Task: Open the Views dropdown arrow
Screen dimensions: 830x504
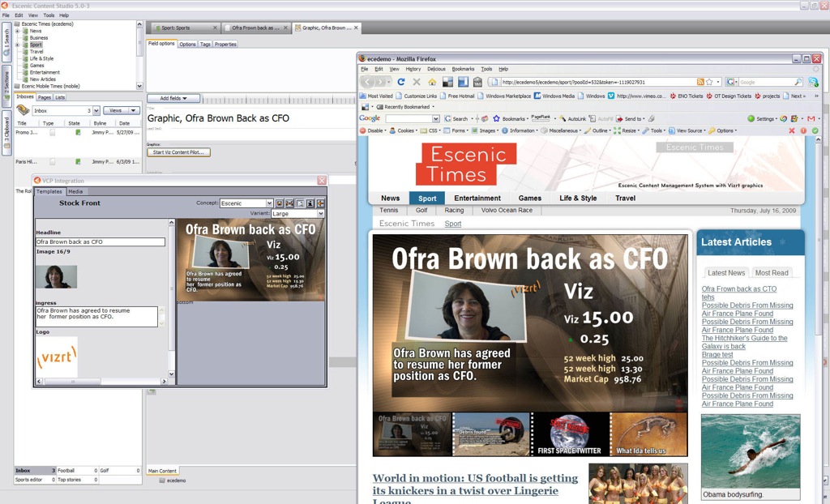Action: tap(133, 110)
